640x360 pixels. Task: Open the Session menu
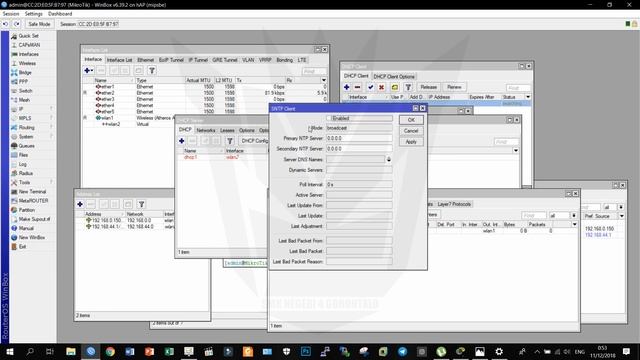point(11,14)
